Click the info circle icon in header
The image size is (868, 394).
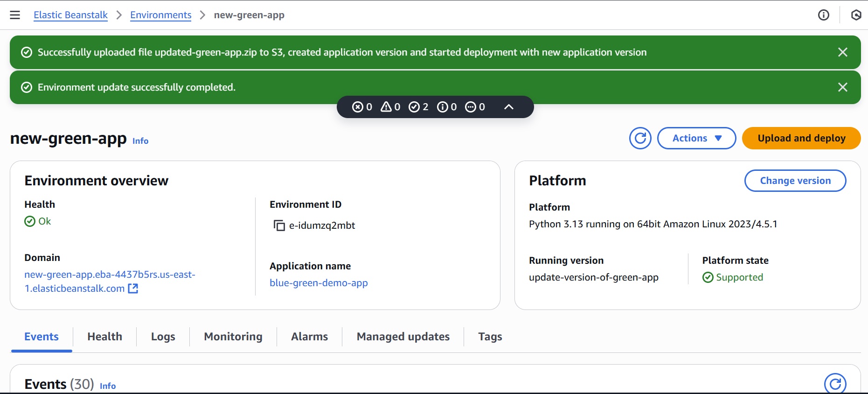coord(824,15)
